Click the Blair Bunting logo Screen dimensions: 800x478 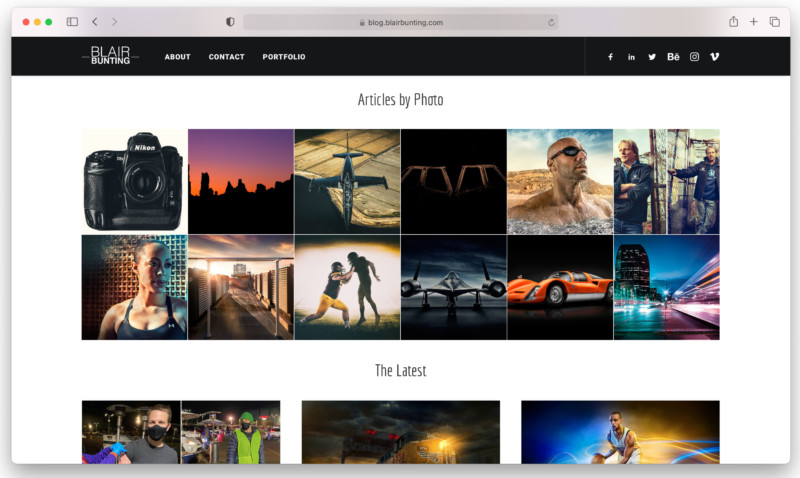(110, 56)
